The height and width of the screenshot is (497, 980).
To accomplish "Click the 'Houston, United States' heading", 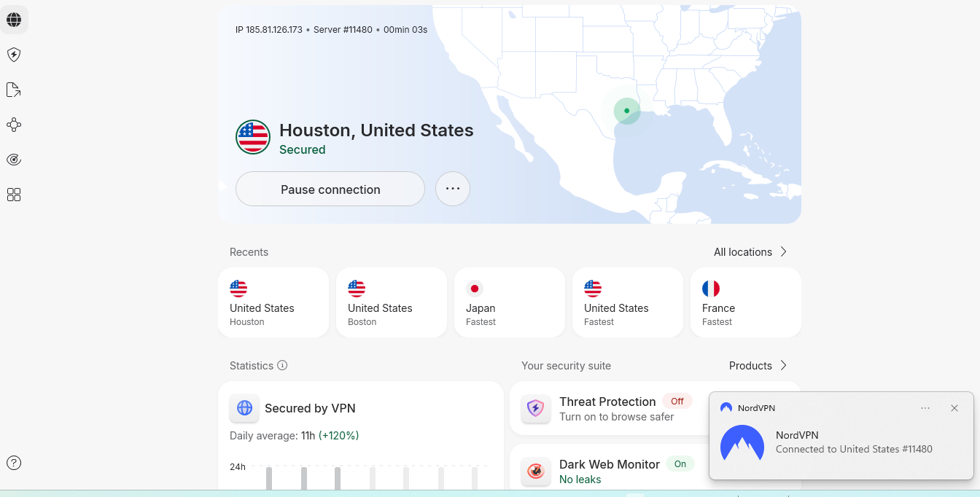I will (376, 130).
